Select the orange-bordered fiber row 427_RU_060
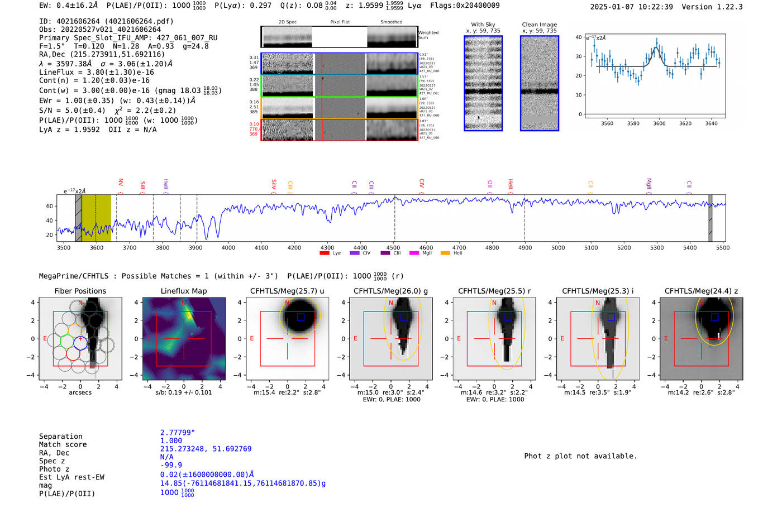The height and width of the screenshot is (532, 782). [339, 107]
